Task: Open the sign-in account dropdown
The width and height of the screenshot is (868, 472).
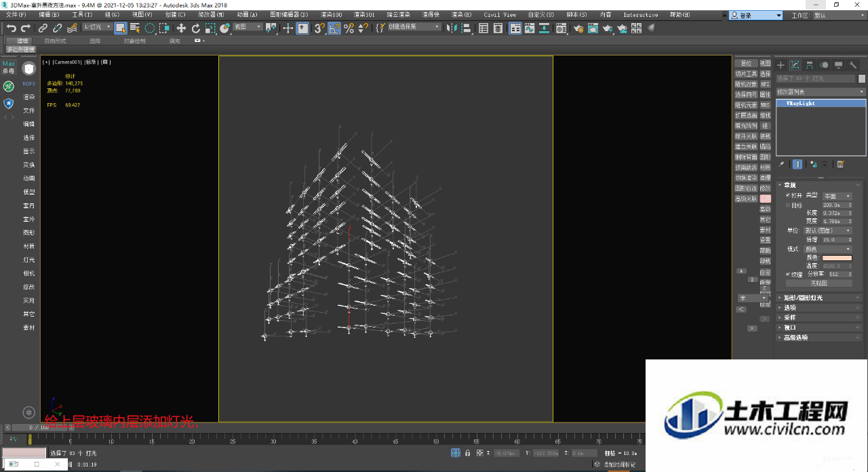Action: click(756, 15)
